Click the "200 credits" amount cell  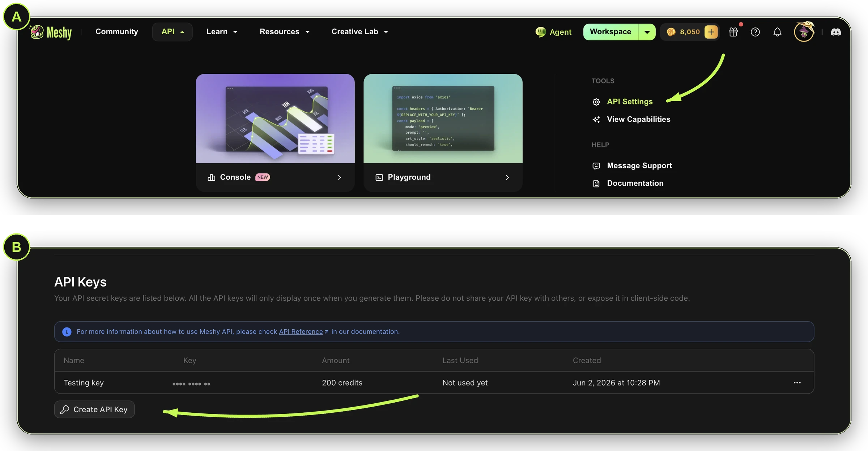[x=342, y=383]
